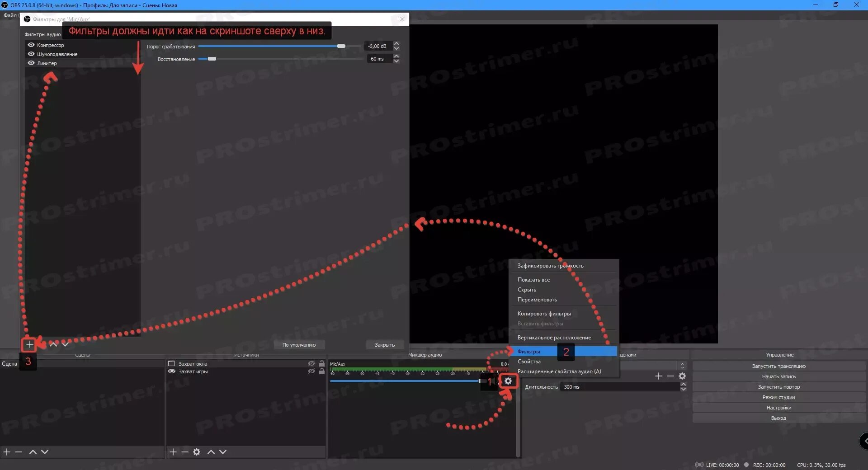Click Выход exit button
Viewport: 868px width, 470px height.
(778, 418)
